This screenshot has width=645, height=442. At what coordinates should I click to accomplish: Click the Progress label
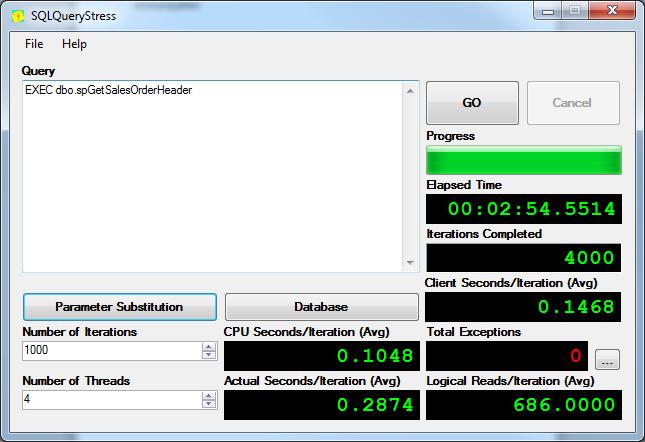(450, 136)
